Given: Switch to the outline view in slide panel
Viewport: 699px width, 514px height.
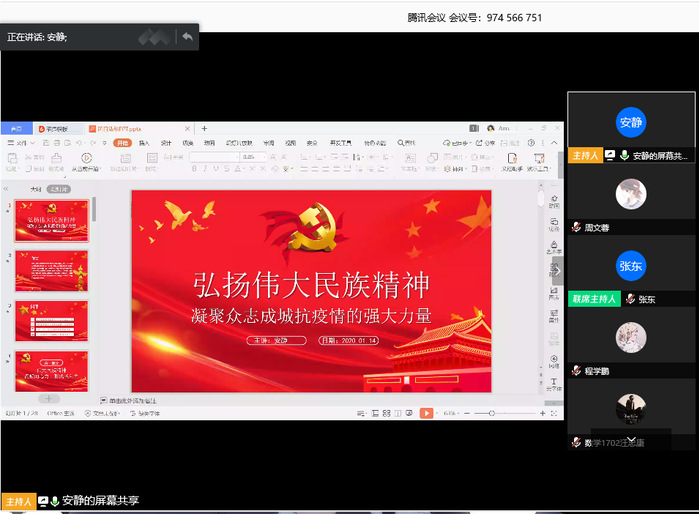Looking at the screenshot, I should 36,188.
